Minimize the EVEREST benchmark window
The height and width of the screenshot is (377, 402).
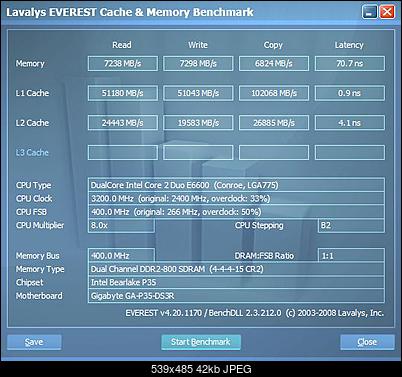(x=369, y=12)
